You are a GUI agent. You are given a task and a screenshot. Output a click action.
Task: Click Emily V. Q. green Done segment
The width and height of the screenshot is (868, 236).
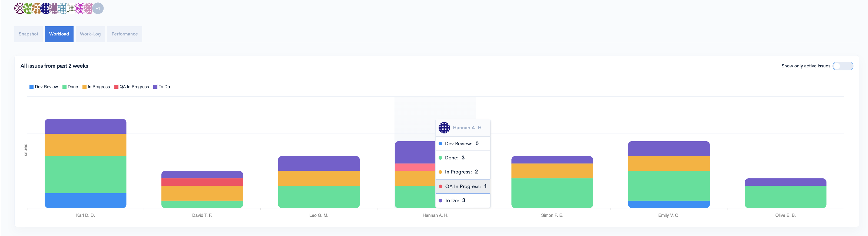[x=668, y=186]
